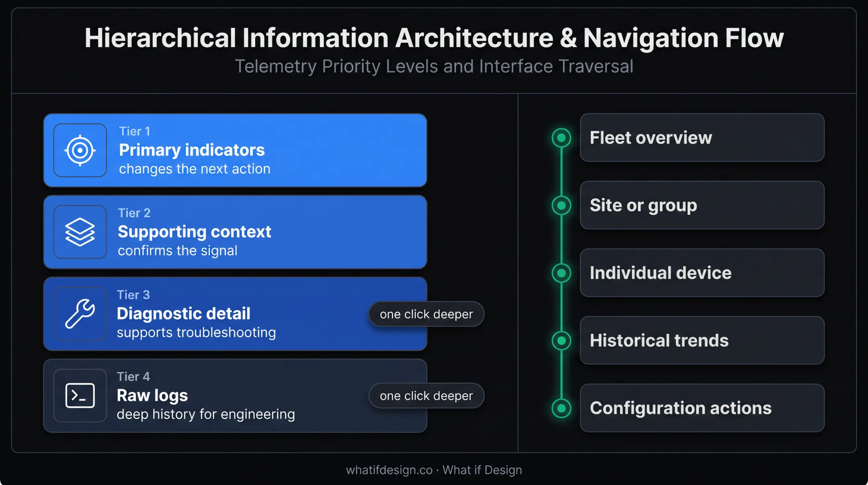Click the target icon in Tier 1 card

pyautogui.click(x=80, y=150)
